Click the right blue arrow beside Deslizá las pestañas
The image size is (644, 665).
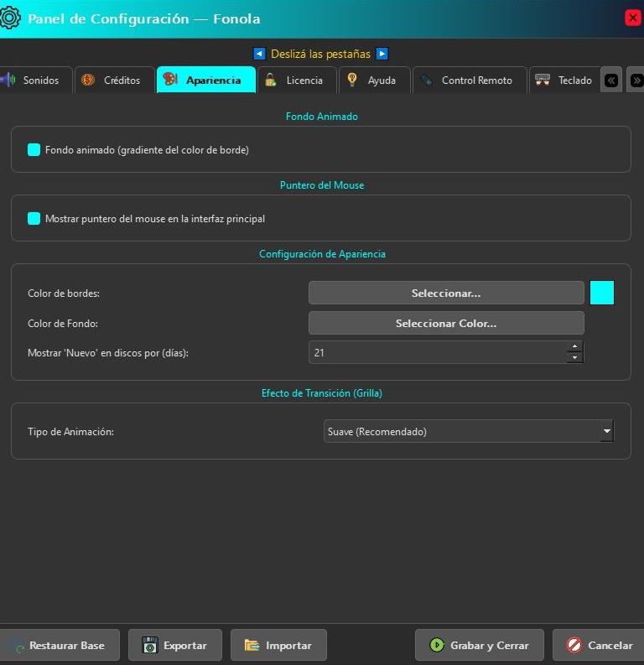(x=382, y=54)
